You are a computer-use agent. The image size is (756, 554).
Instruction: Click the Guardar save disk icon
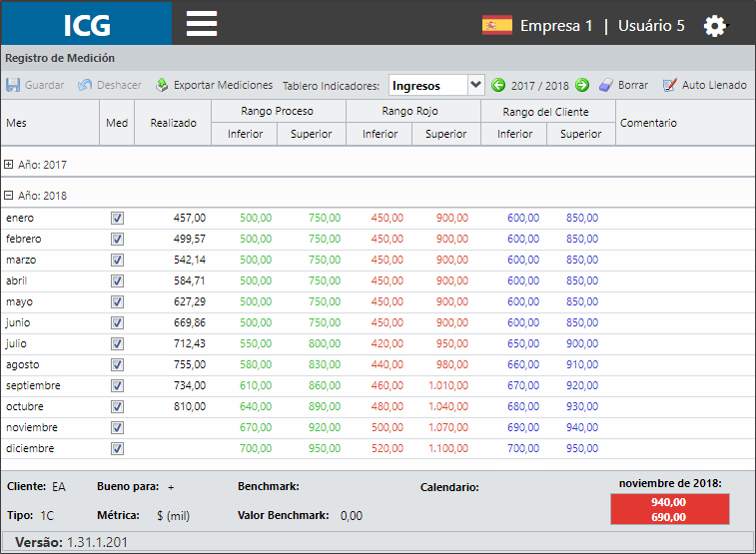tap(13, 85)
